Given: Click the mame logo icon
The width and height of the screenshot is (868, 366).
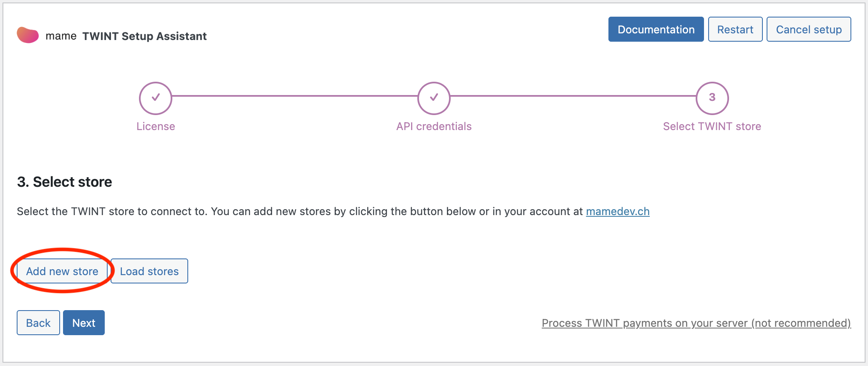Looking at the screenshot, I should (x=28, y=35).
